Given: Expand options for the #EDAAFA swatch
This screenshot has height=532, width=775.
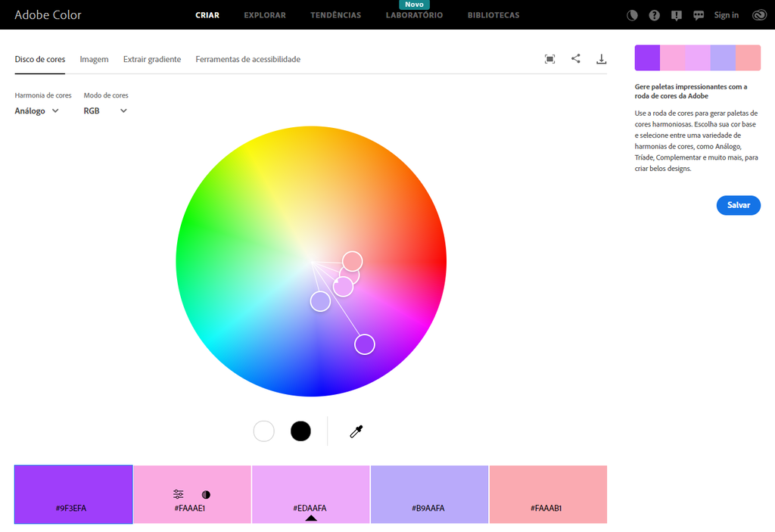Looking at the screenshot, I should [x=310, y=518].
